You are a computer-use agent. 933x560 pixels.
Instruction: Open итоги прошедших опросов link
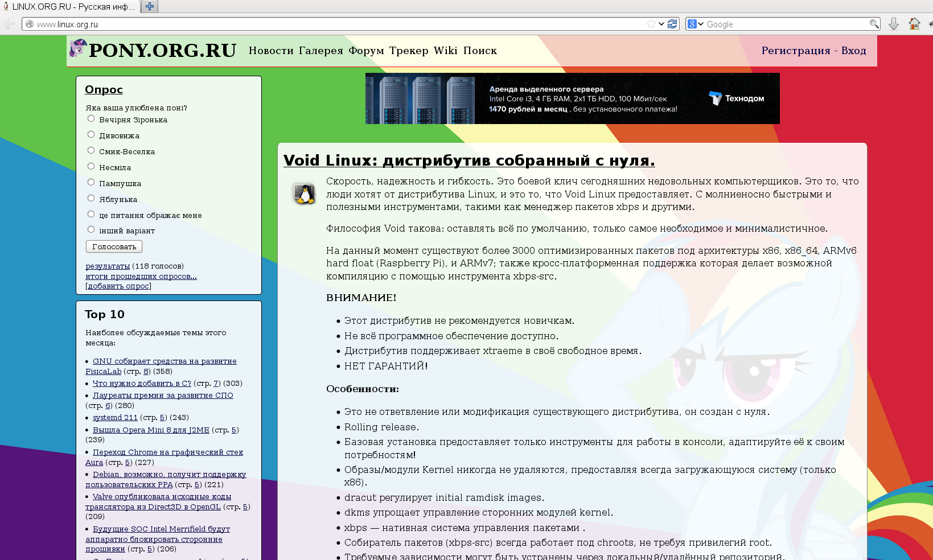pos(141,276)
